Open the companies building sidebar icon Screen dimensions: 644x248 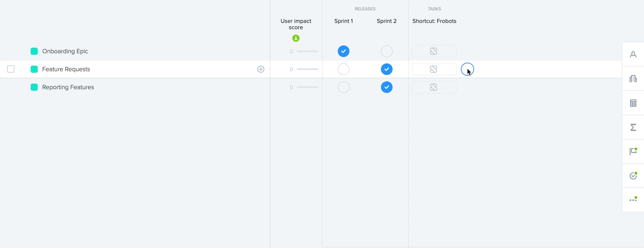click(633, 79)
